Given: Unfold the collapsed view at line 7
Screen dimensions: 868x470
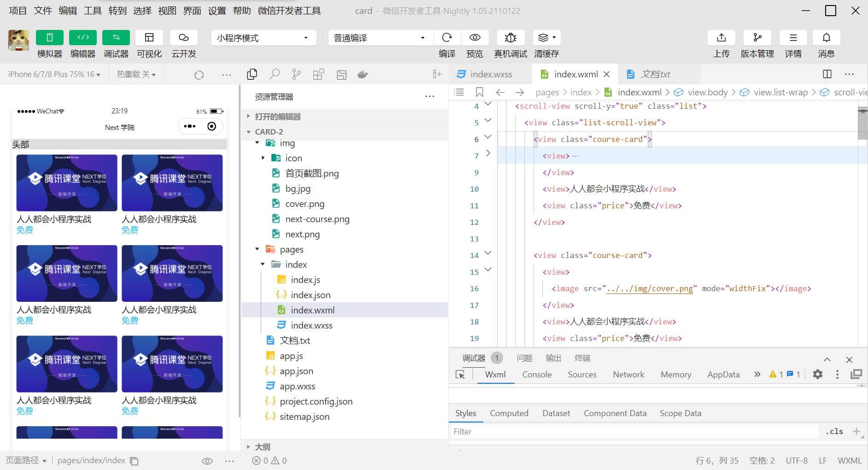Looking at the screenshot, I should coord(488,153).
